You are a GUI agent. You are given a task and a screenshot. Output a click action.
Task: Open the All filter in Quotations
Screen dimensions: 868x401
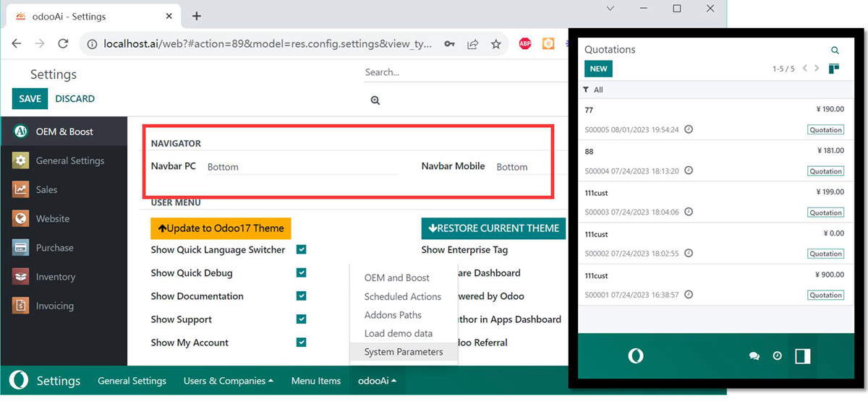[593, 90]
